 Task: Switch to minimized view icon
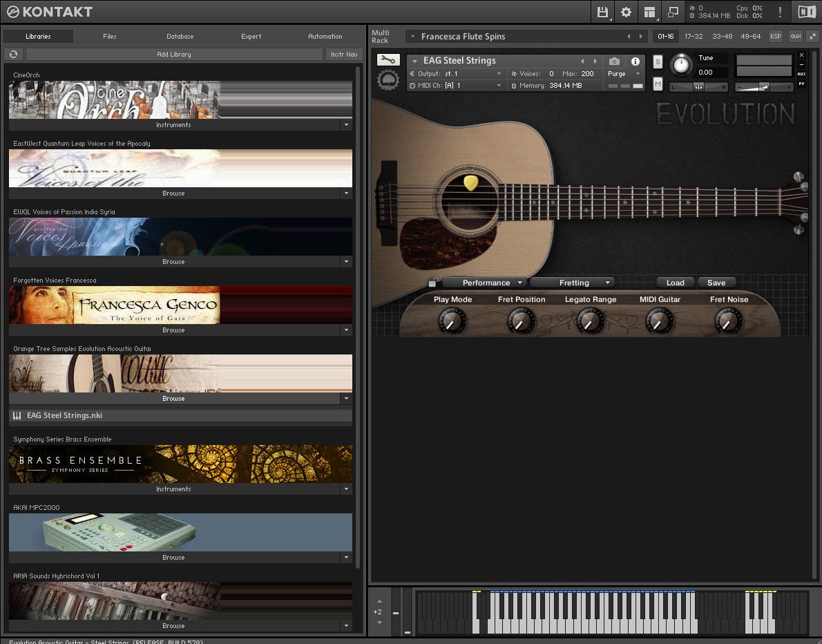673,12
